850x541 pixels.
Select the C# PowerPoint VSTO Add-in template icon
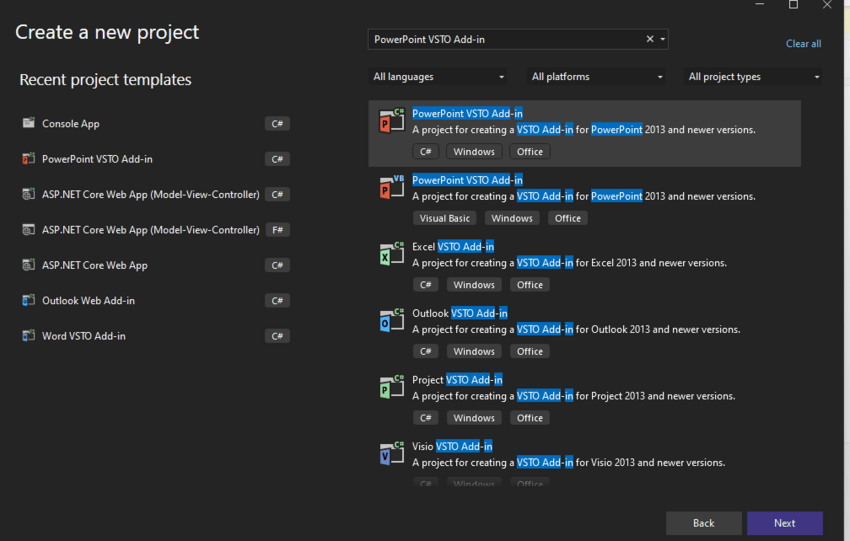click(x=391, y=121)
